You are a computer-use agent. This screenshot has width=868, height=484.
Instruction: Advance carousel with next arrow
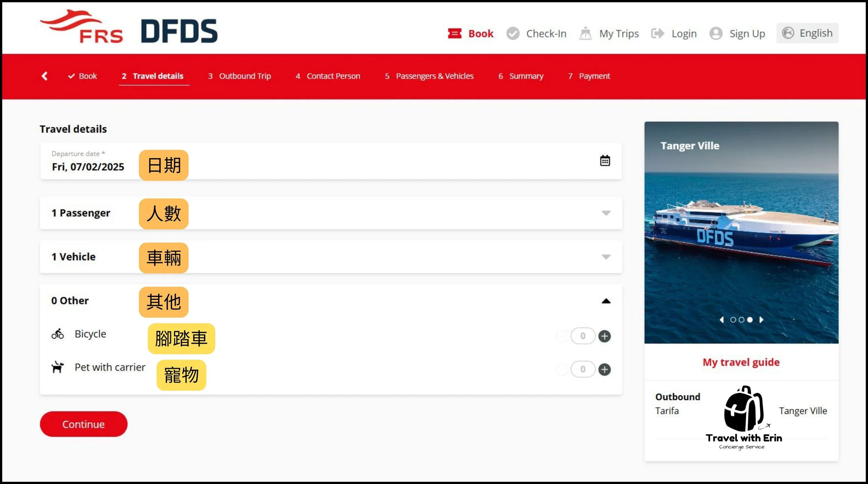(761, 320)
